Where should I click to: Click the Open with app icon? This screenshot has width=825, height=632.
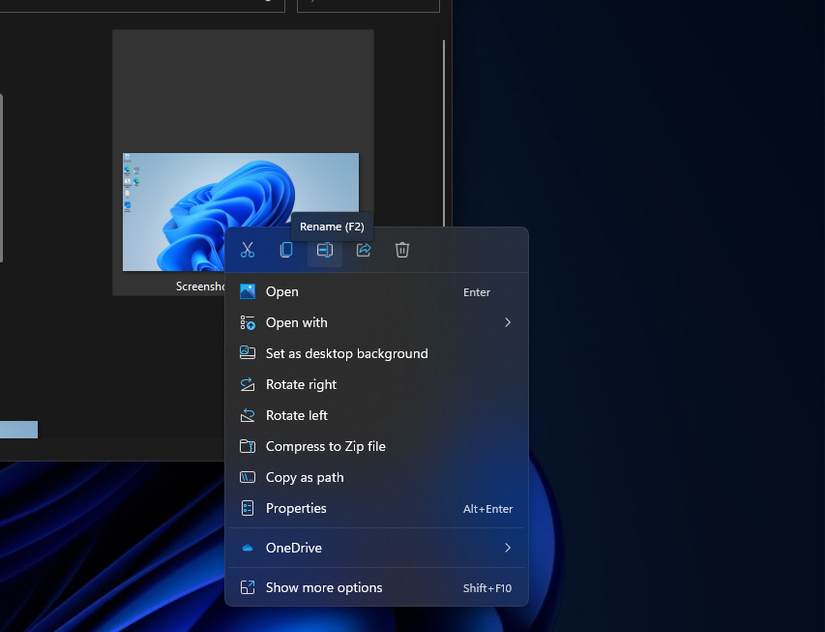click(246, 322)
